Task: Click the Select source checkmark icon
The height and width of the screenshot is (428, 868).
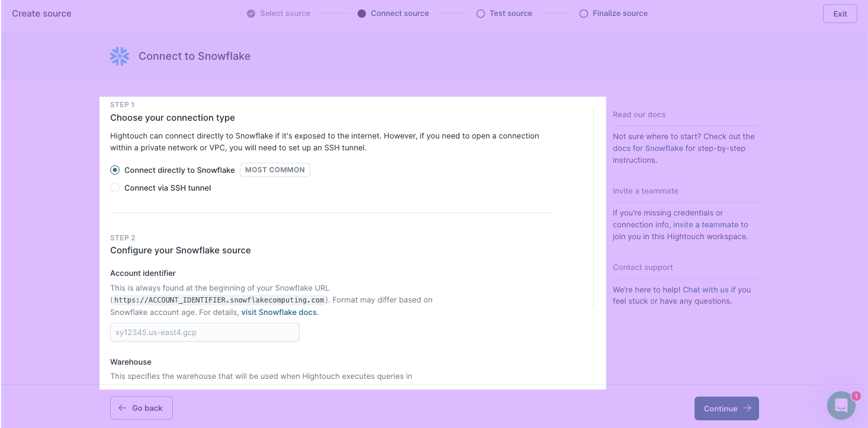Action: 251,14
